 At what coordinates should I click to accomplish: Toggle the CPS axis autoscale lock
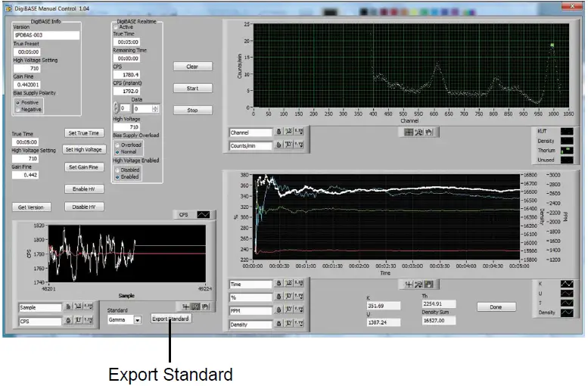[x=68, y=320]
